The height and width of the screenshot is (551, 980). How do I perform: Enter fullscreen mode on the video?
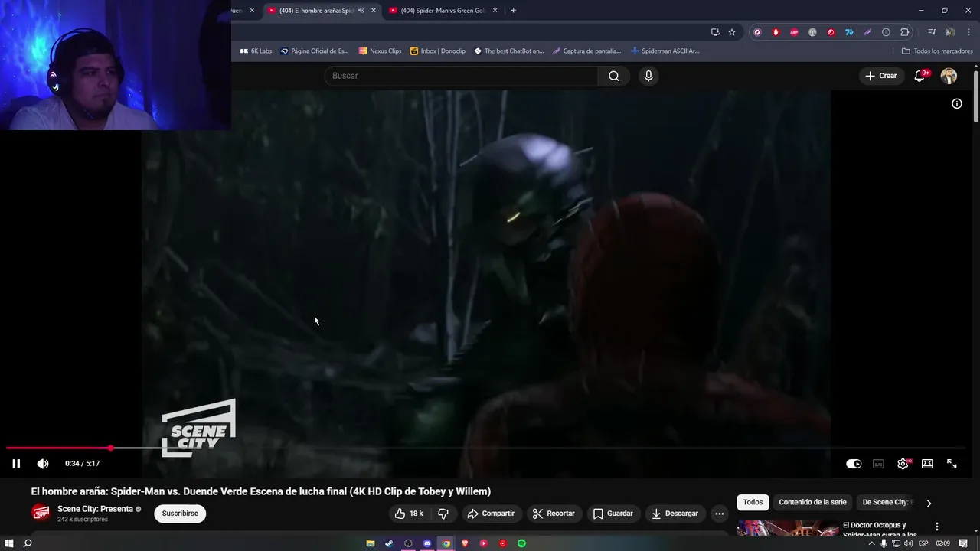tap(952, 464)
